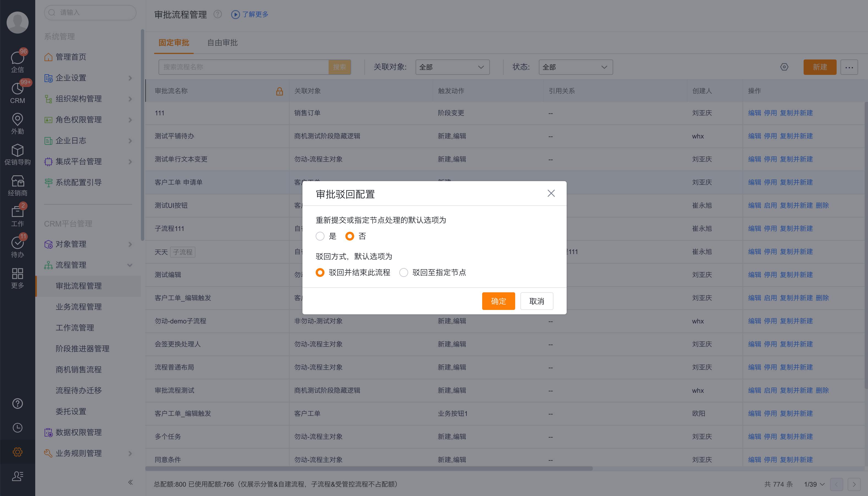This screenshot has width=868, height=496.
Task: Switch to 固定审批 tab
Action: pos(174,43)
